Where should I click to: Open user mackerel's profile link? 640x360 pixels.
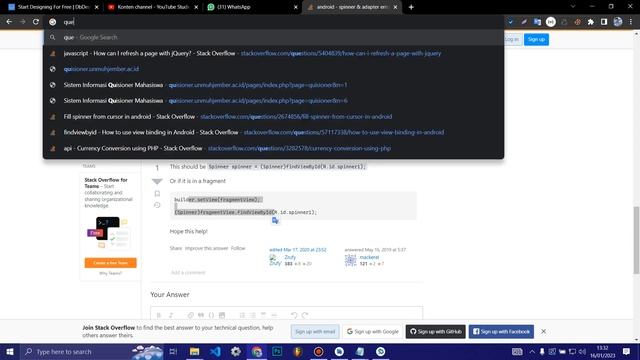click(369, 257)
